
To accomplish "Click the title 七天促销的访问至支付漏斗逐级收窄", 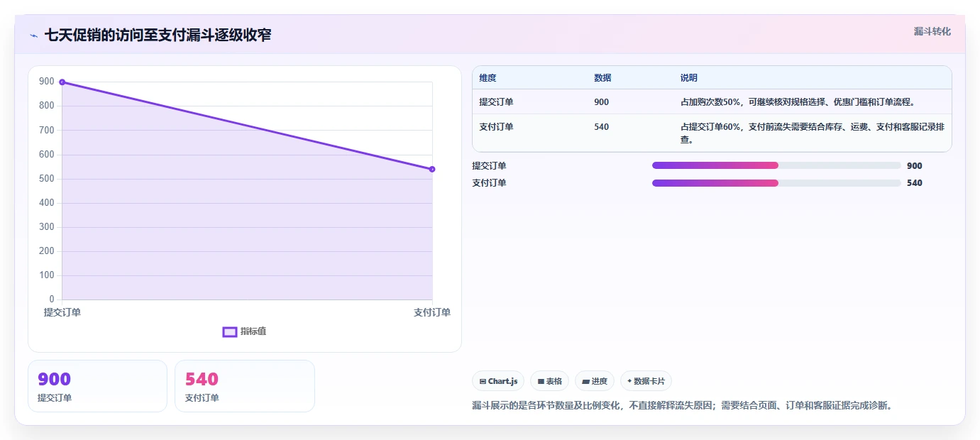I will pyautogui.click(x=158, y=35).
